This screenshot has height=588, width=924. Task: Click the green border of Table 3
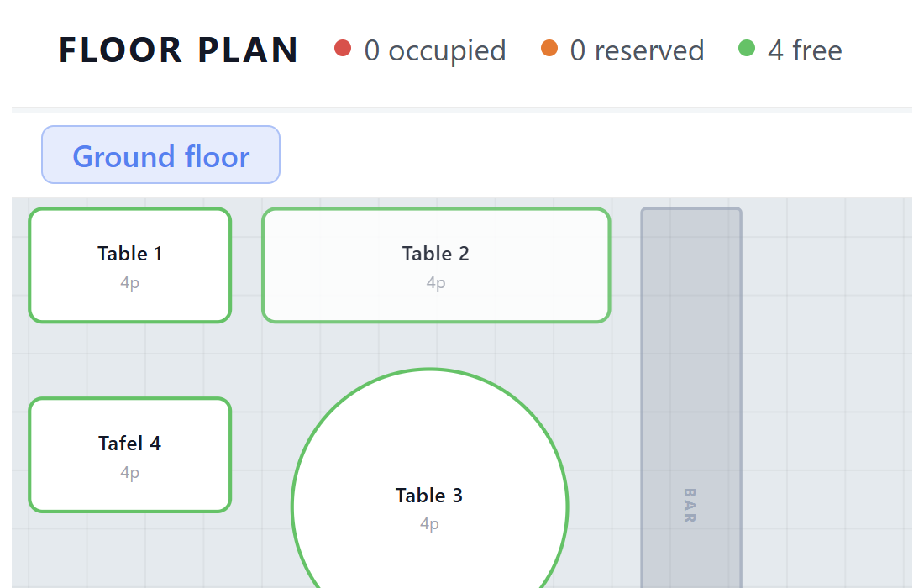click(429, 370)
